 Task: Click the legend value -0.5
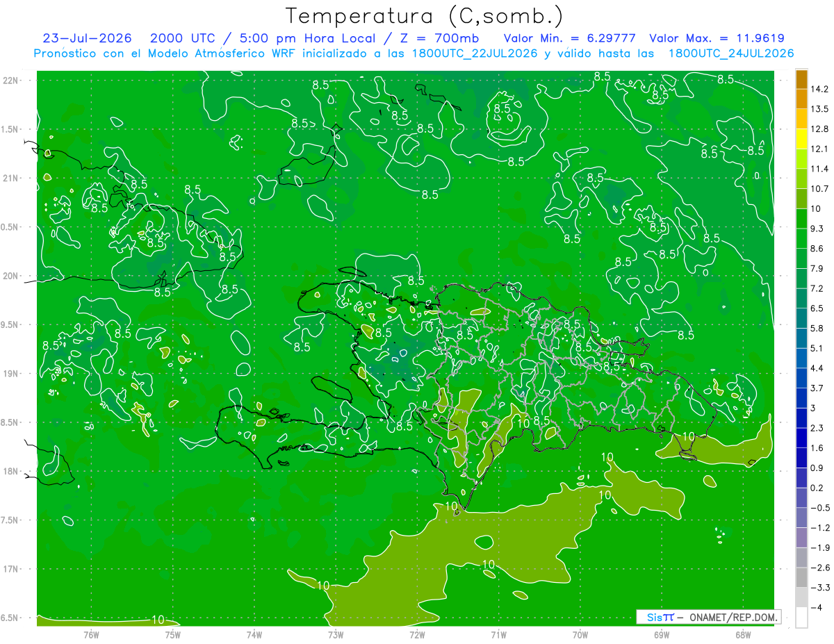[820, 508]
